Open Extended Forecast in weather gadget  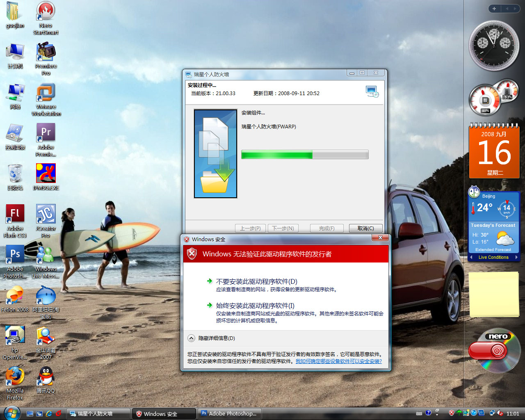[493, 250]
